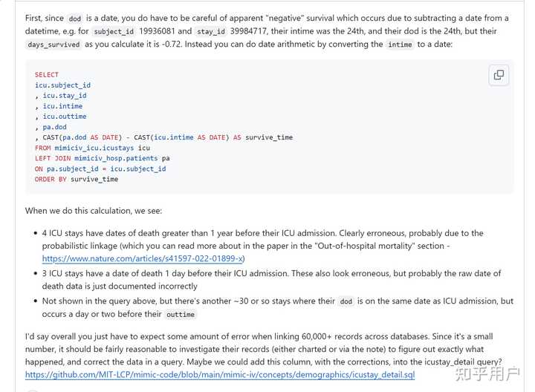Viewport: 535px width, 392px height.
Task: Click the 'ON pa.subject_id = icu.subject_id' line
Action: pos(100,169)
